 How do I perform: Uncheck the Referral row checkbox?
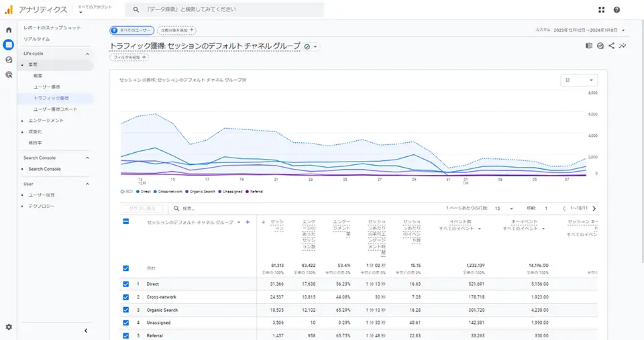tap(126, 335)
